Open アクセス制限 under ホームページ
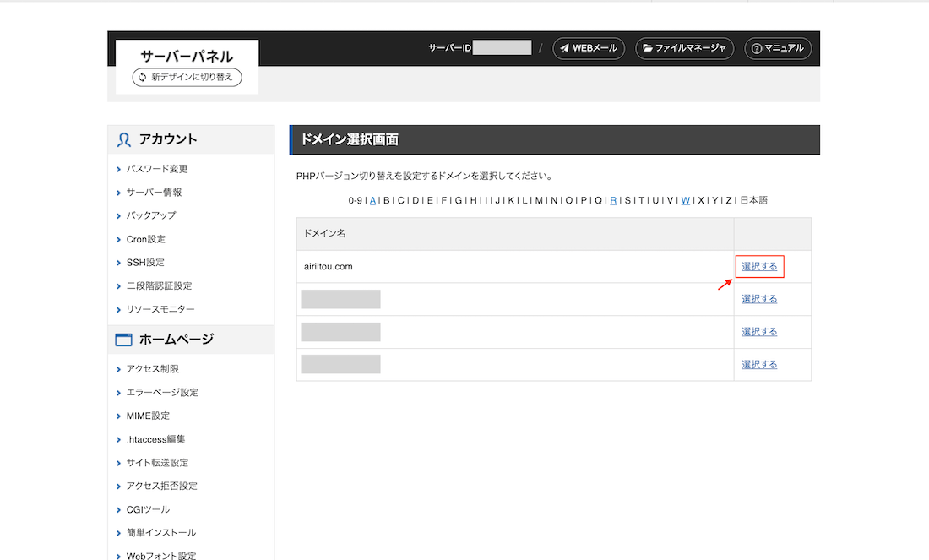This screenshot has width=929, height=560. coord(152,368)
